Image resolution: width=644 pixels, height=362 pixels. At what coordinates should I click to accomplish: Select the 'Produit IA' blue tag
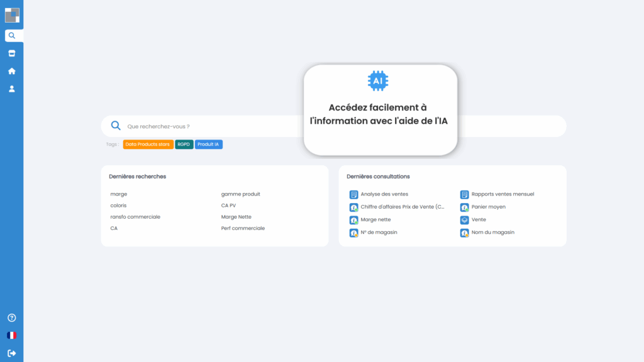click(x=208, y=145)
